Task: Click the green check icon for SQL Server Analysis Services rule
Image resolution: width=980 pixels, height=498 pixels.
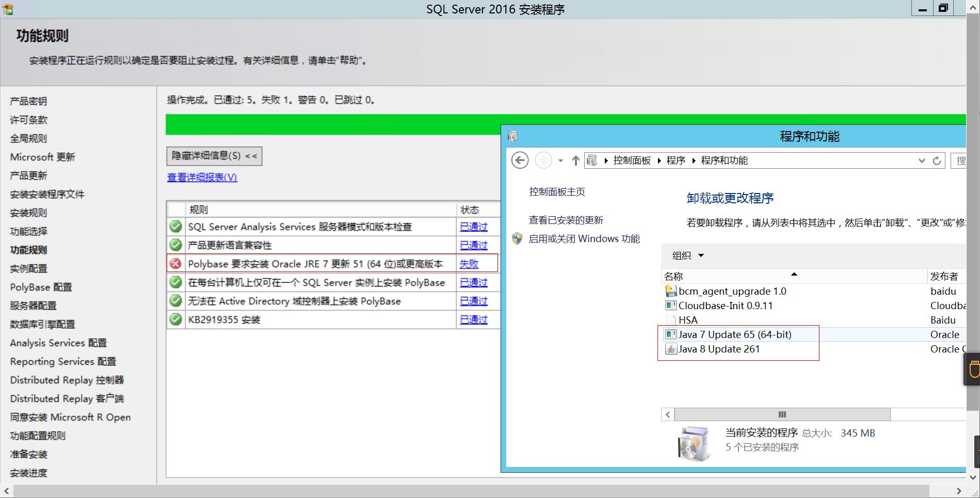Action: (176, 227)
